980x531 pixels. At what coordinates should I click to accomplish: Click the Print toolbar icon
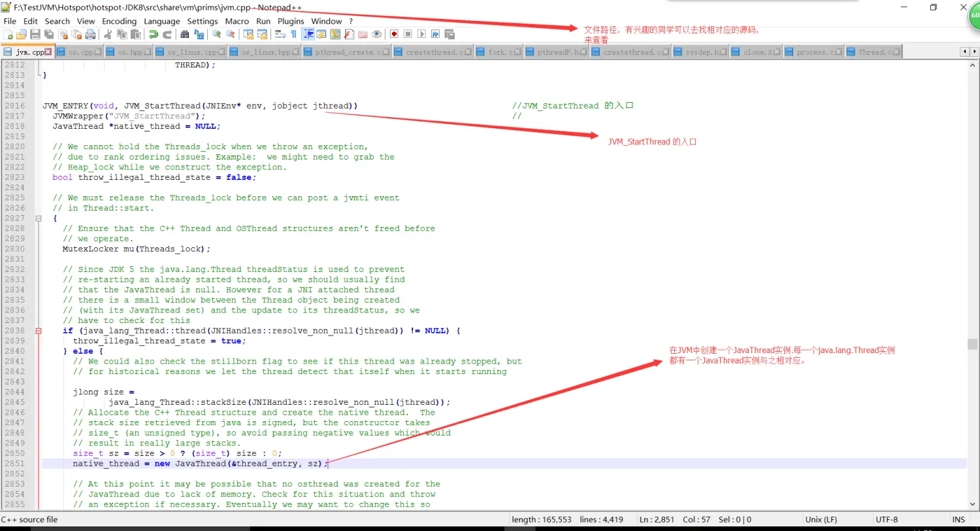pyautogui.click(x=90, y=34)
